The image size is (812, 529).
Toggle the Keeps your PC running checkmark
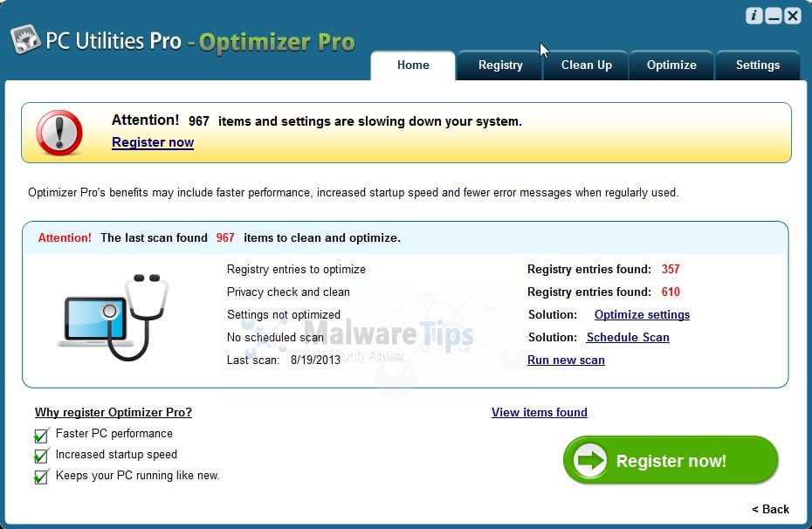tap(41, 477)
